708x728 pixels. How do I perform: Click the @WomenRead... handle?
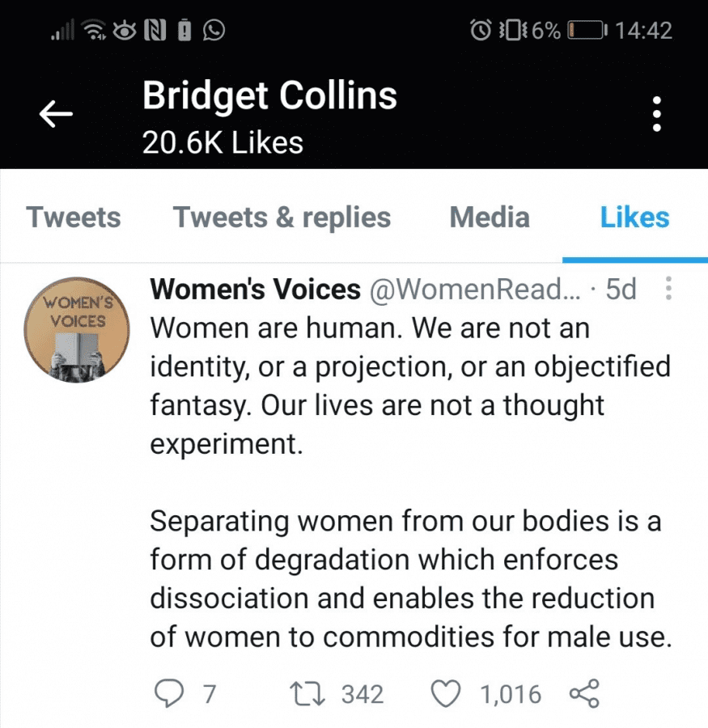pyautogui.click(x=475, y=290)
